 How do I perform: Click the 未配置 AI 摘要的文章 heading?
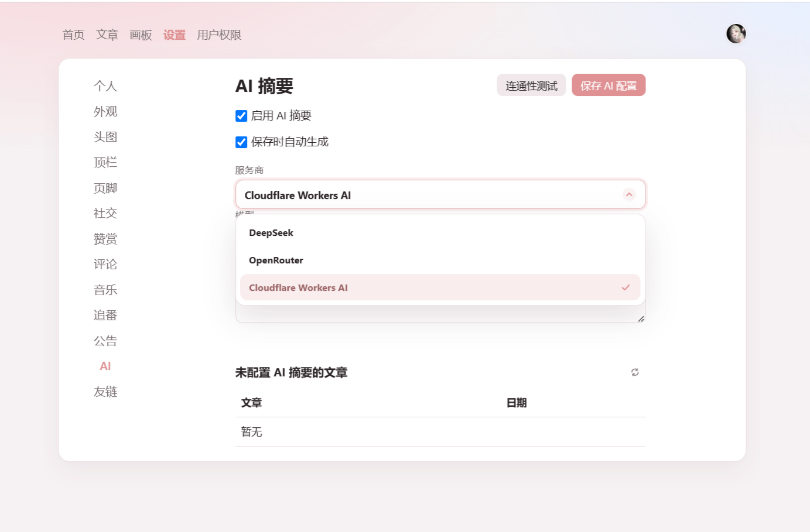click(x=291, y=373)
